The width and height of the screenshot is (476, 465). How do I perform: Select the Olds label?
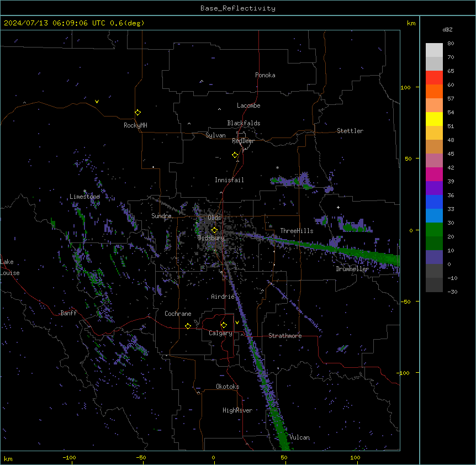214,218
